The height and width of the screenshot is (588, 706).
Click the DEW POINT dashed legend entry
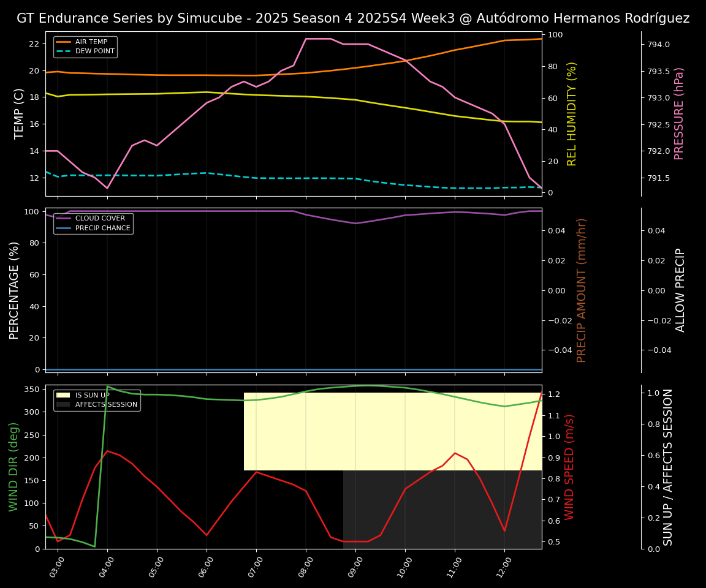63,51
